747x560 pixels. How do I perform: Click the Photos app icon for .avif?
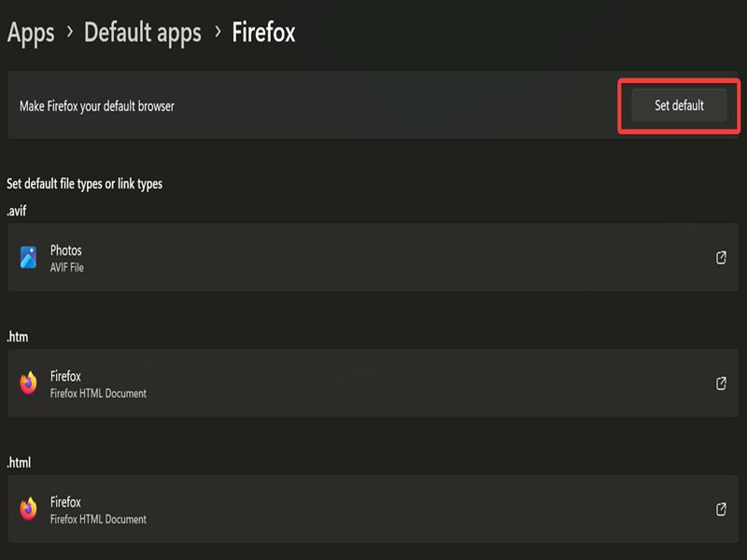point(29,258)
